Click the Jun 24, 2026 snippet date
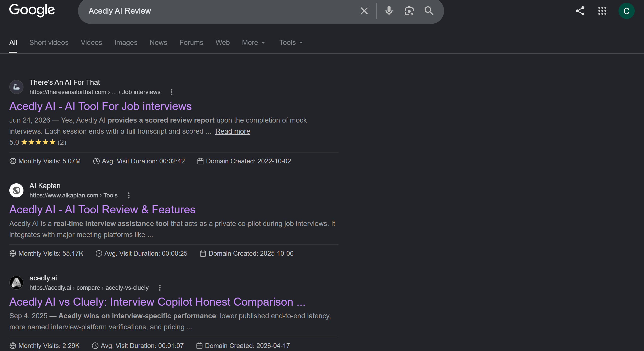The width and height of the screenshot is (644, 351). click(30, 120)
